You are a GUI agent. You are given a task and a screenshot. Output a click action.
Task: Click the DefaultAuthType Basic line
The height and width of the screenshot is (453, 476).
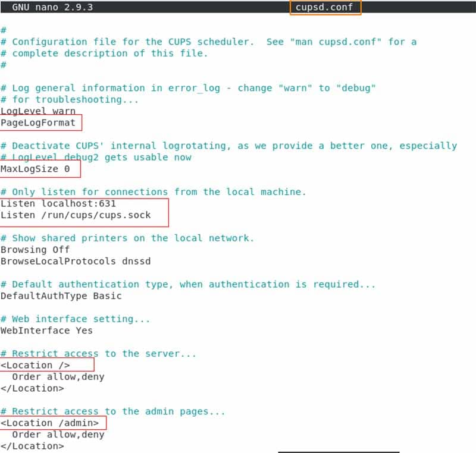[x=61, y=296]
